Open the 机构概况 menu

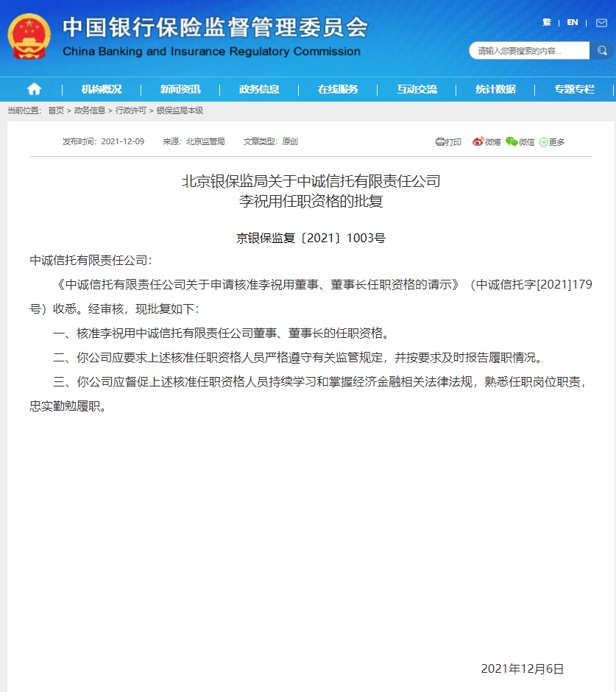(102, 89)
